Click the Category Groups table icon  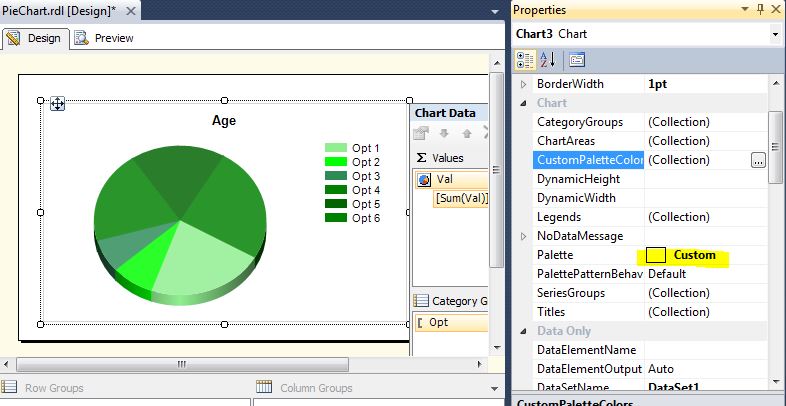(421, 301)
